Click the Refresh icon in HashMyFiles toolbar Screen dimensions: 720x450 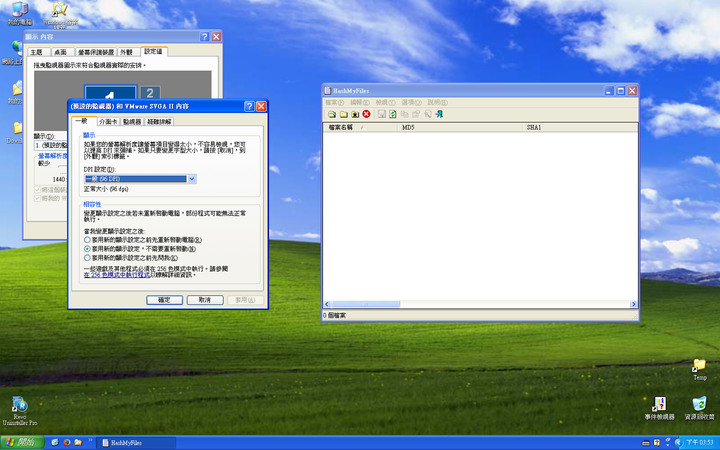point(393,114)
